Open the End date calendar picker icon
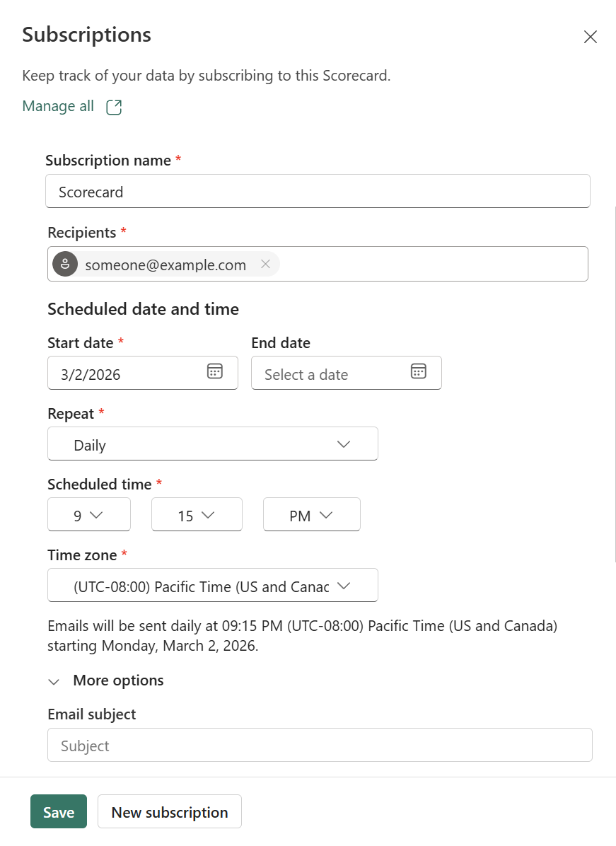Image resolution: width=616 pixels, height=846 pixels. tap(418, 371)
